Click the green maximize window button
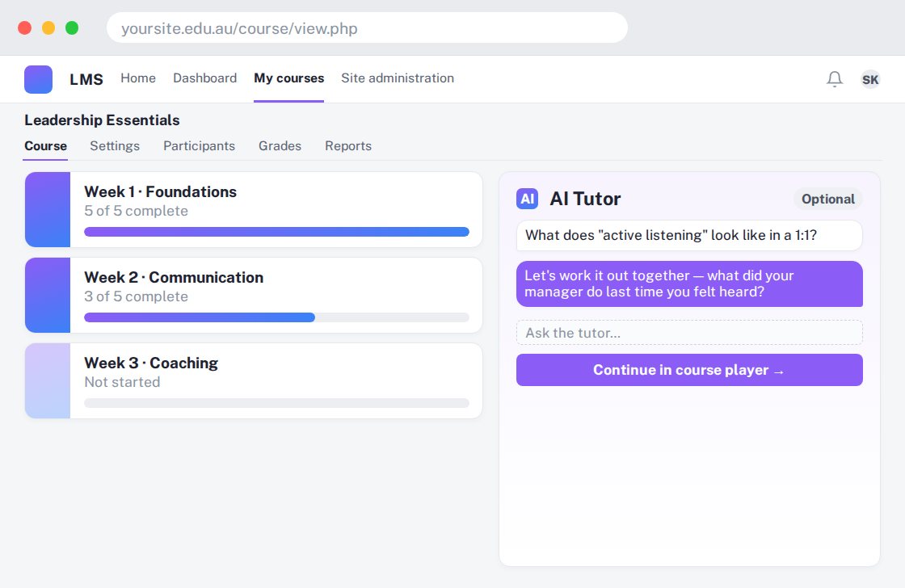This screenshot has height=588, width=905. (72, 27)
